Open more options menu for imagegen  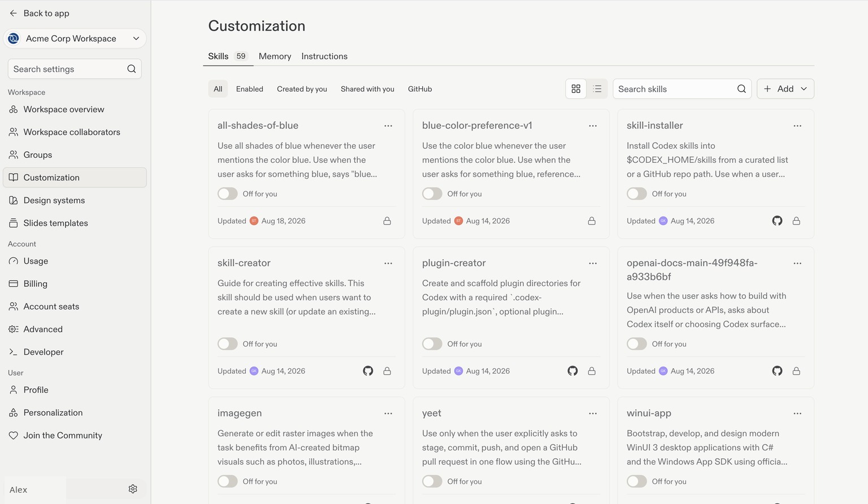[388, 413]
